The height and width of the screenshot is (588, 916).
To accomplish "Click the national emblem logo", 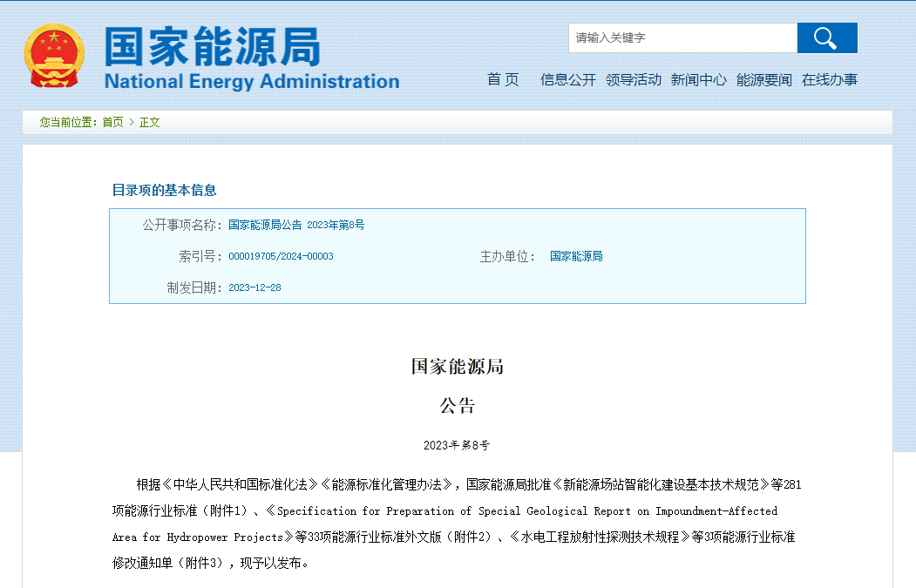I will (x=54, y=56).
